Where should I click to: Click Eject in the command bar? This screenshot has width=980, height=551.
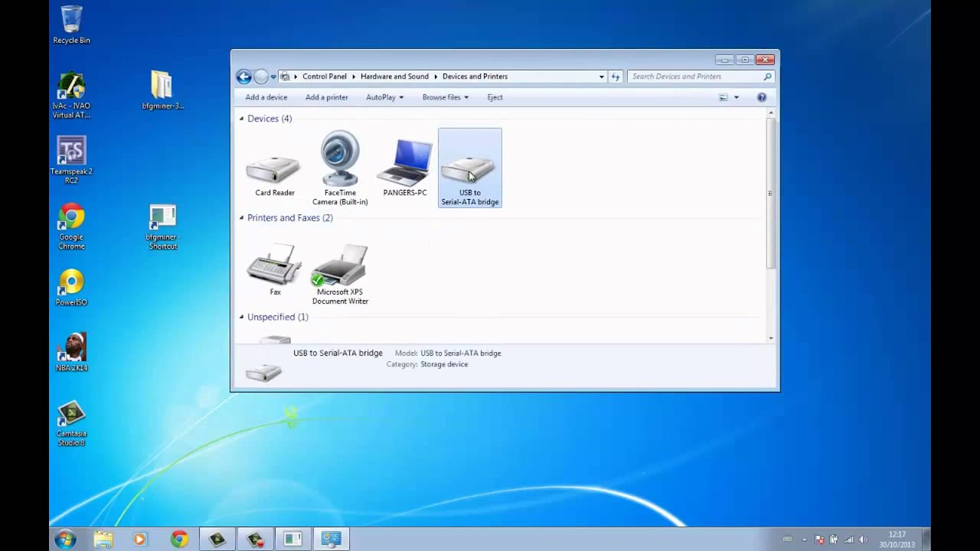point(495,97)
